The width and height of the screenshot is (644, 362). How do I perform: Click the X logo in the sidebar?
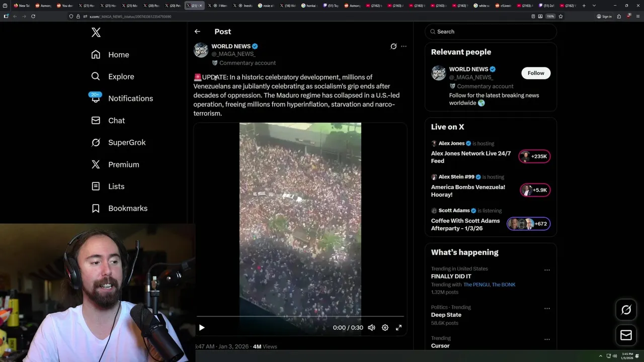click(x=96, y=33)
